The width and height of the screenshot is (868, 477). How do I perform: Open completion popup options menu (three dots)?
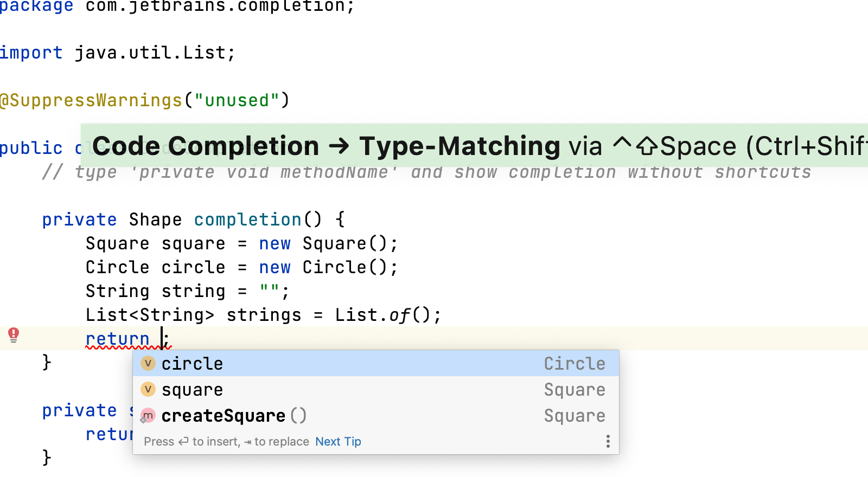608,441
